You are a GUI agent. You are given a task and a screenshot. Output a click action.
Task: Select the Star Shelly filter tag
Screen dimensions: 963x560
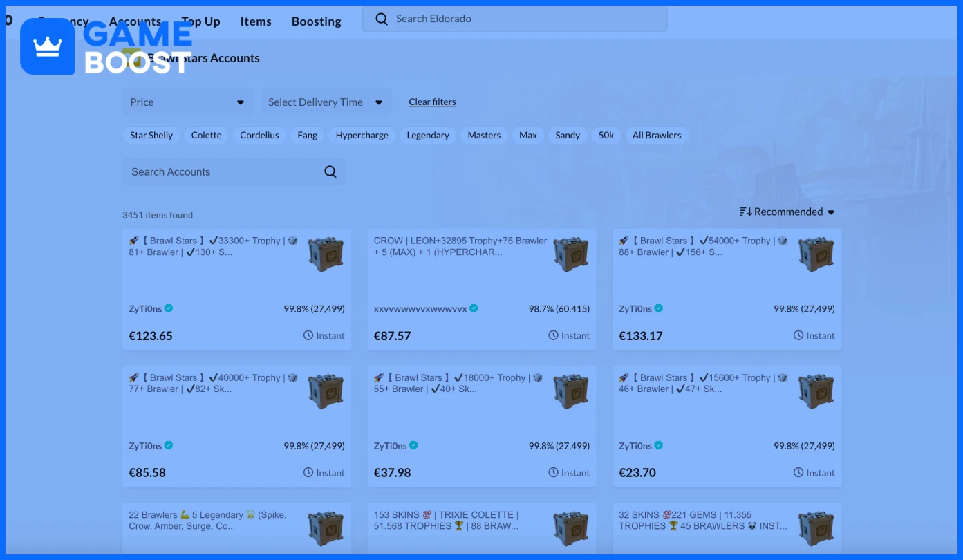coord(151,135)
